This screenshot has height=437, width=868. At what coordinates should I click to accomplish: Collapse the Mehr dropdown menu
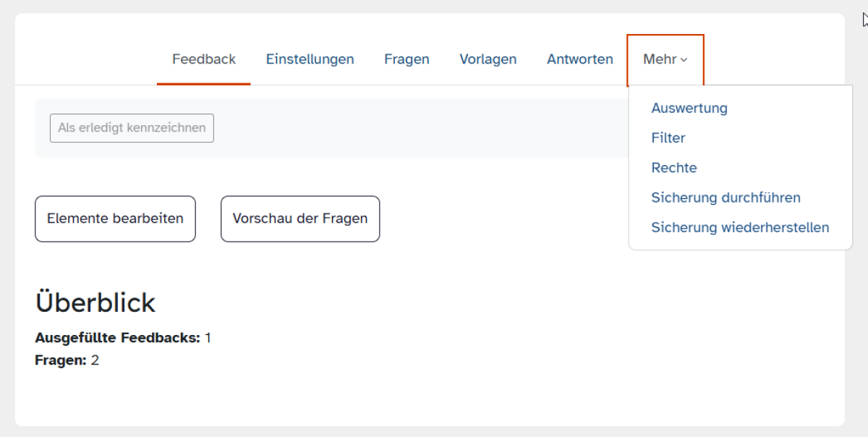pyautogui.click(x=665, y=59)
